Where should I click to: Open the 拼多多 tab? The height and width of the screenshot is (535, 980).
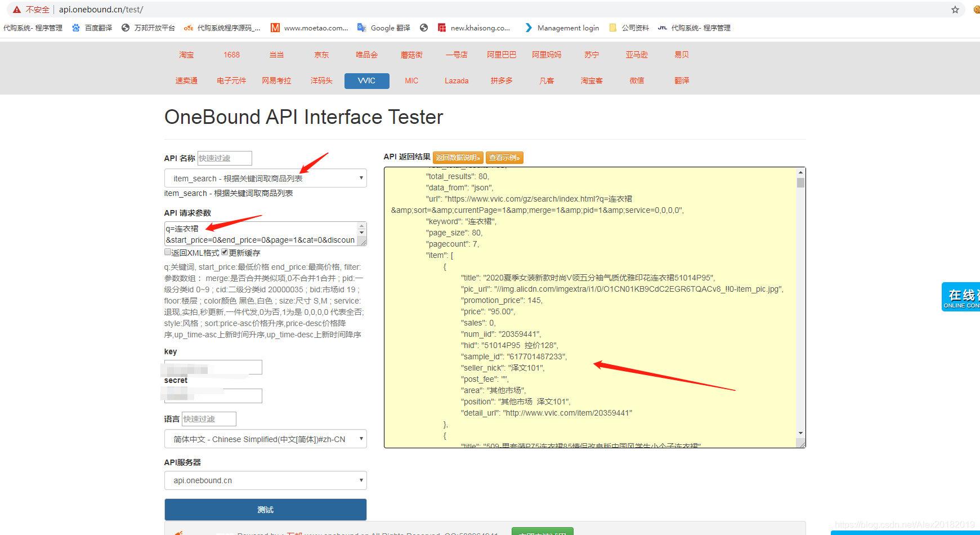tap(502, 81)
